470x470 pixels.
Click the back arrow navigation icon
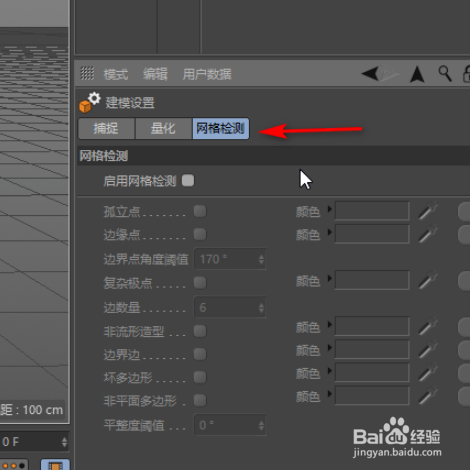click(370, 73)
